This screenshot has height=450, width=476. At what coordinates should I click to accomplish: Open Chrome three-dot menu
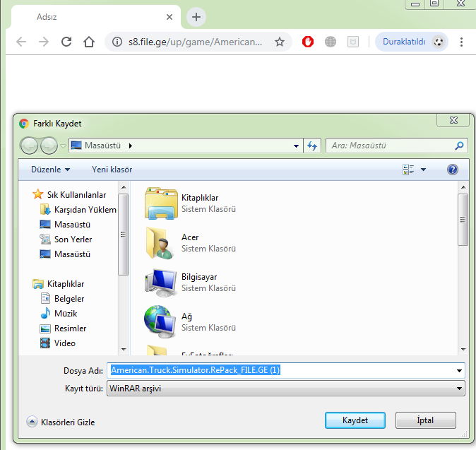461,42
